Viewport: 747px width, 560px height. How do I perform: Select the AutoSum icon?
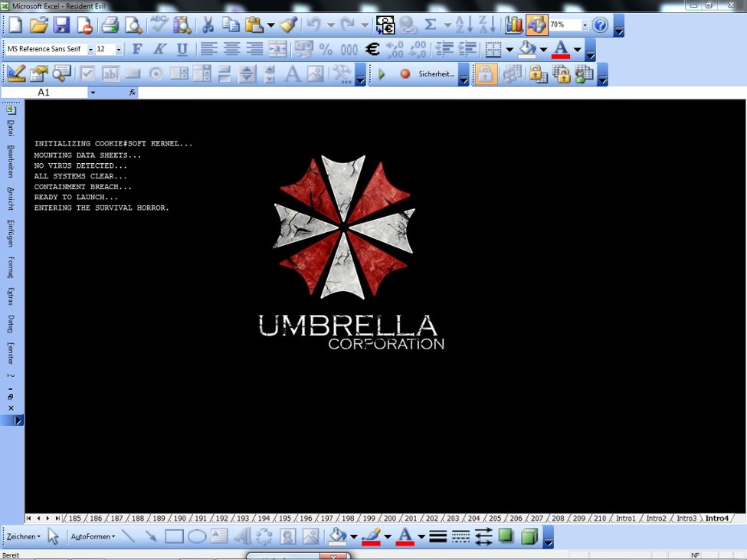click(x=430, y=25)
